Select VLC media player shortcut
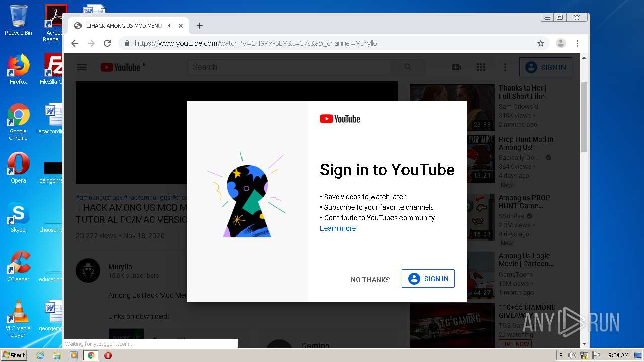This screenshot has width=644, height=362. pos(18,319)
